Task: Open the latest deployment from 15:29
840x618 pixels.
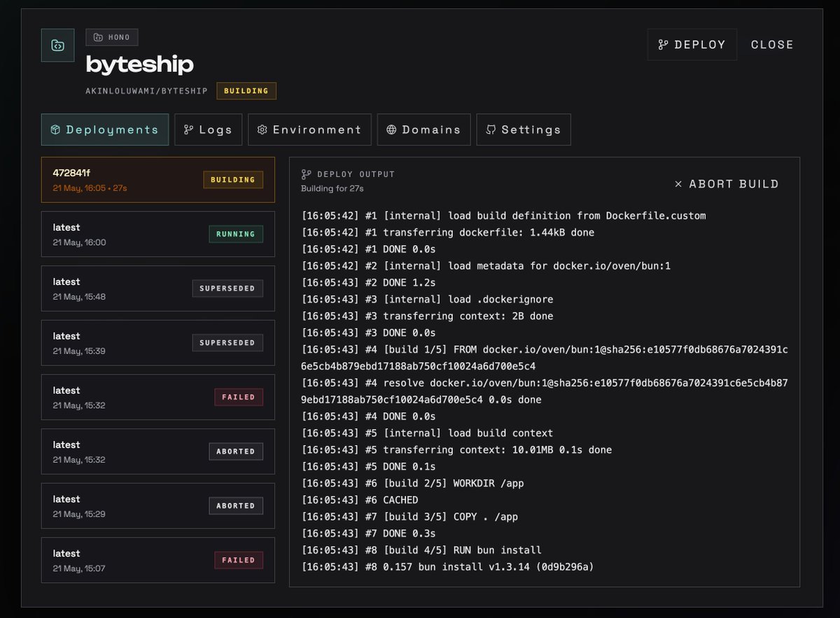Action: 158,506
